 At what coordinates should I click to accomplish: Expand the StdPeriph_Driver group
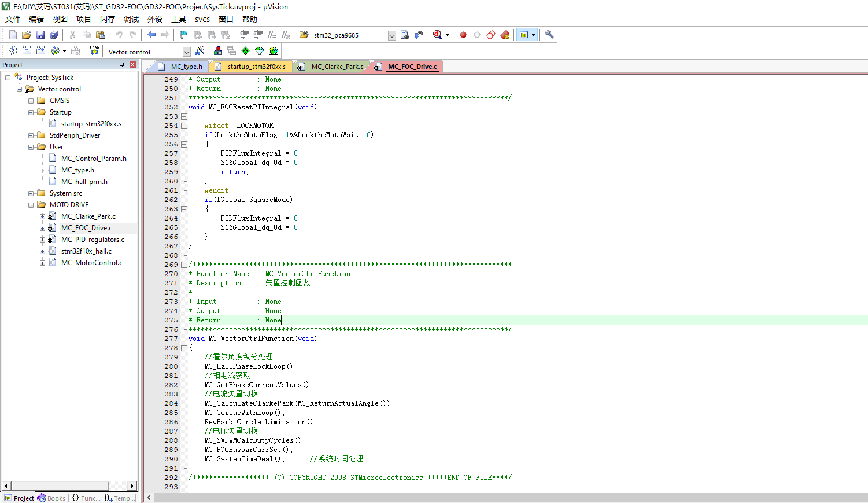31,135
